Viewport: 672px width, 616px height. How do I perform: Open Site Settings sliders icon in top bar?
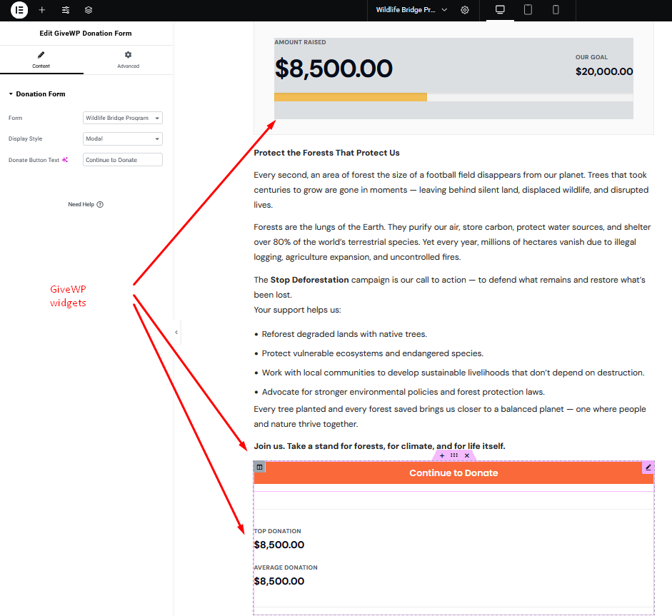click(66, 10)
